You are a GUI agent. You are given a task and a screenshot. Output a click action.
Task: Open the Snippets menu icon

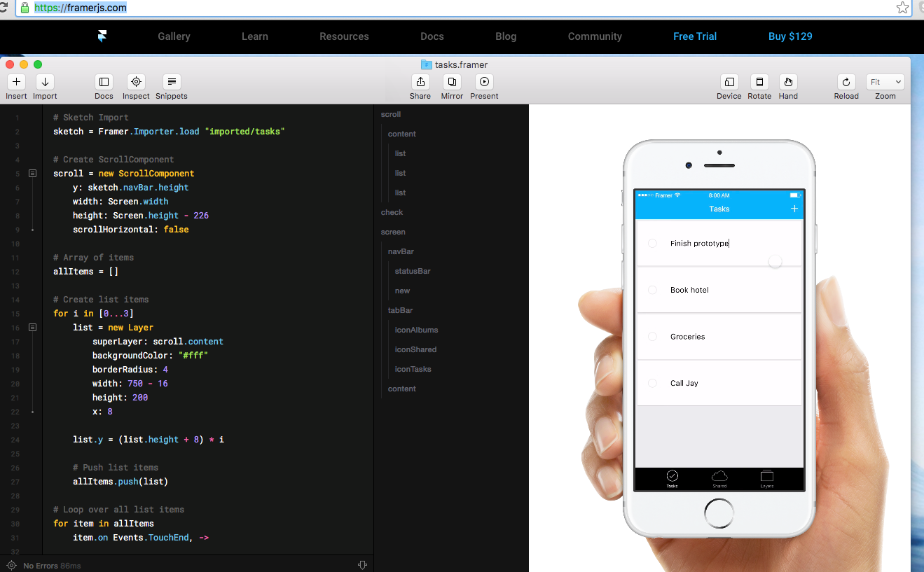pyautogui.click(x=172, y=82)
